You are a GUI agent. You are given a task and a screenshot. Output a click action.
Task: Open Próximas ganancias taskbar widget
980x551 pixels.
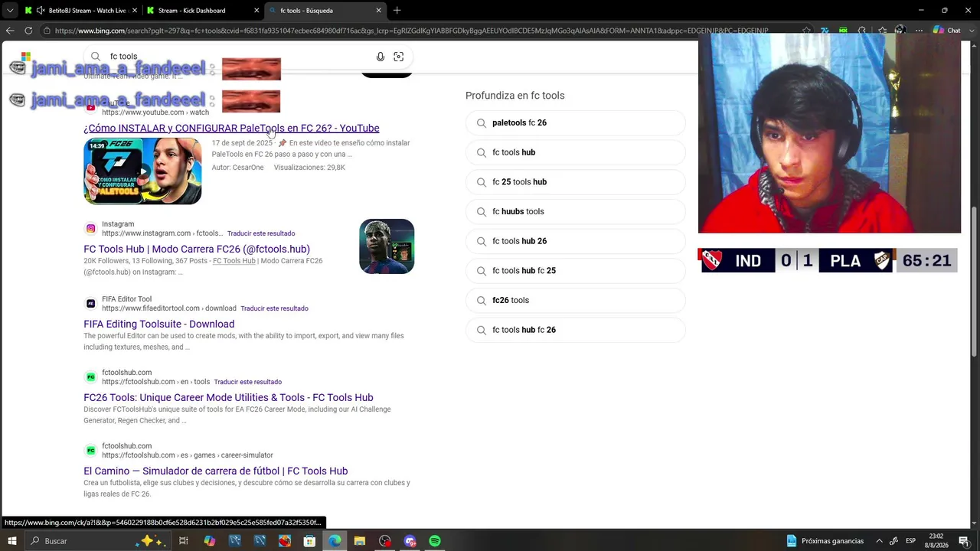click(x=825, y=541)
